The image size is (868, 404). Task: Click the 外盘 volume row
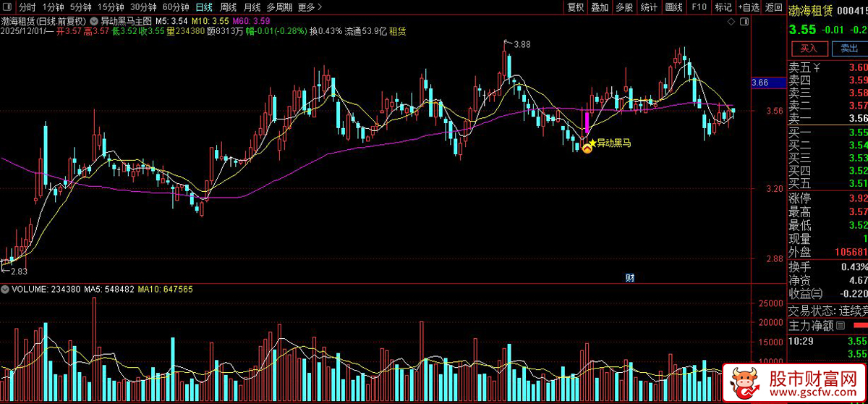pyautogui.click(x=827, y=253)
